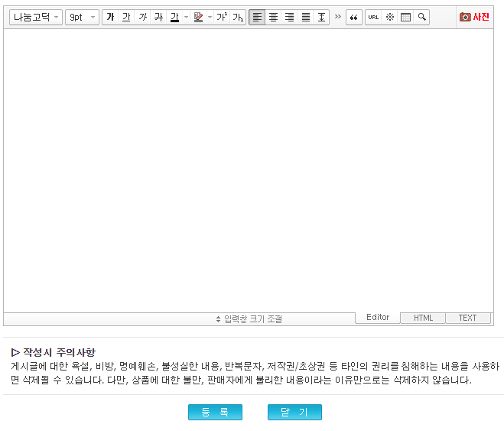Switch to the TEXT tab
Screen dimensions: 504x431
[x=467, y=318]
